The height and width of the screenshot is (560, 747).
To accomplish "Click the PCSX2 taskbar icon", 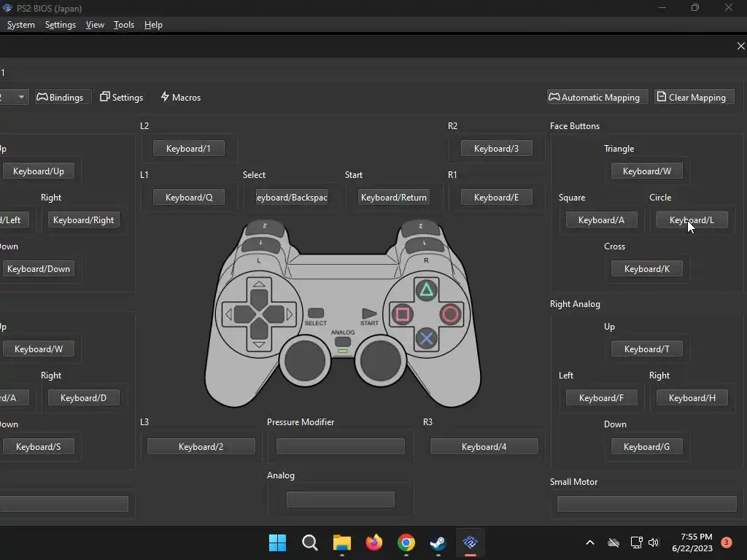I will 471,542.
